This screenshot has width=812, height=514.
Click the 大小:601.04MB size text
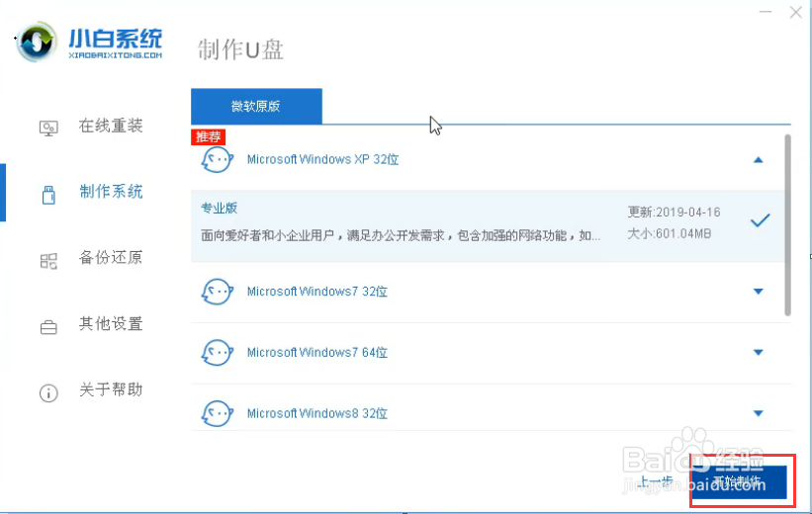pyautogui.click(x=669, y=234)
